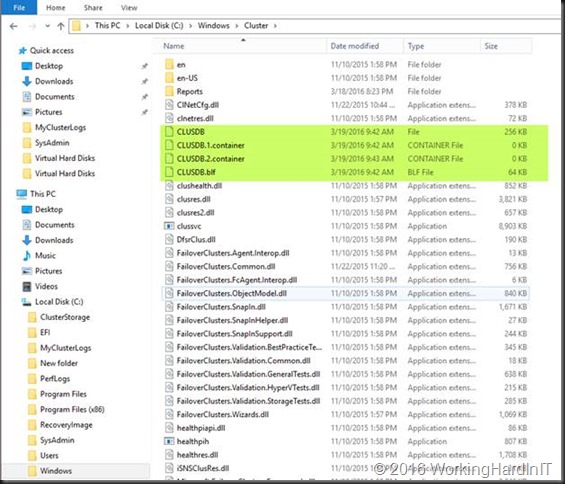Viewport: 565px width, 484px height.
Task: Click 'Cluster' breadcrumb in address bar
Action: [x=256, y=26]
